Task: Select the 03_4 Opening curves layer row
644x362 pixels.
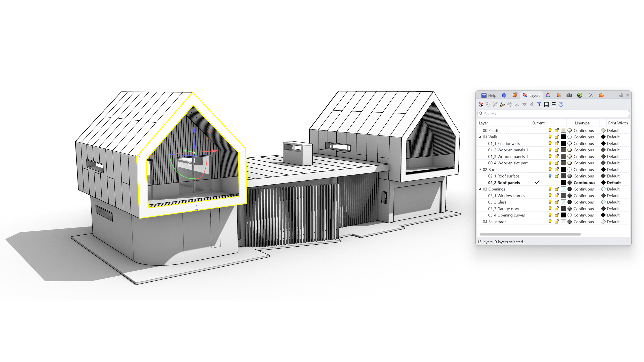Action: [x=554, y=215]
